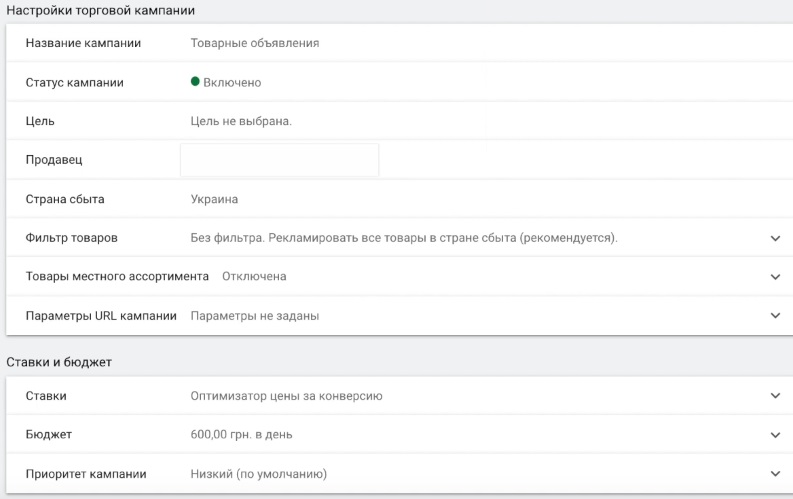Click the Отключена local inventory value
The width and height of the screenshot is (793, 499).
point(254,277)
